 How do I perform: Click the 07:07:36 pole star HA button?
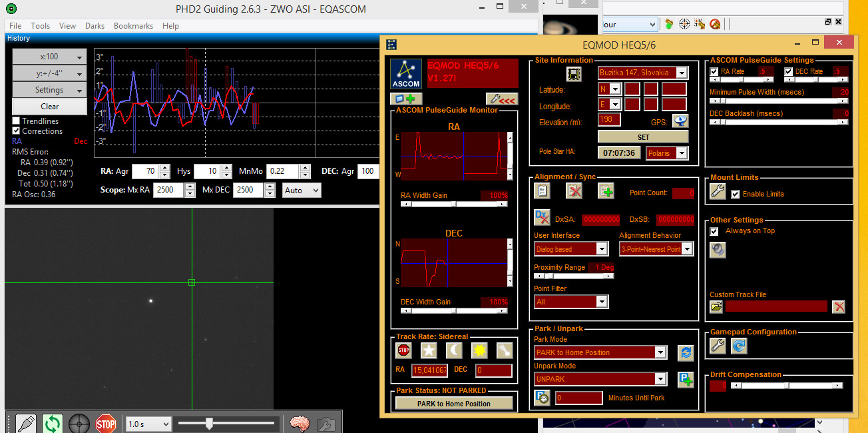point(618,153)
